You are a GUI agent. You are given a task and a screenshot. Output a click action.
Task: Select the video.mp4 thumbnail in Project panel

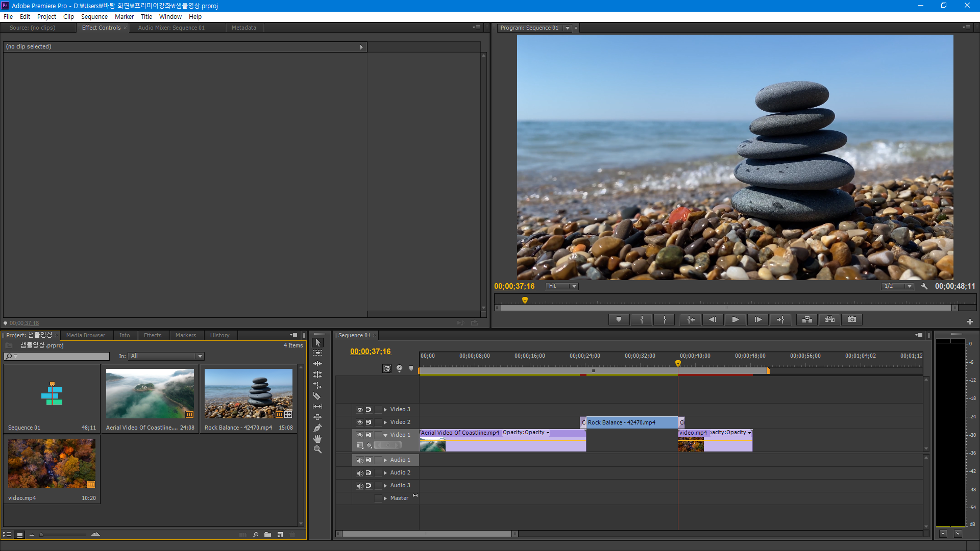pyautogui.click(x=52, y=464)
